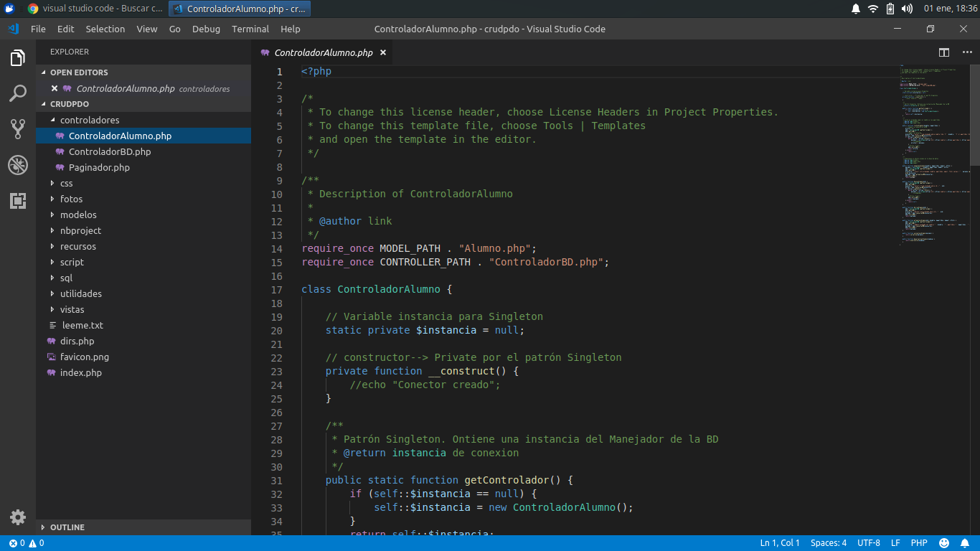The width and height of the screenshot is (980, 551).
Task: Select ControladorBD.php in the explorer
Action: (110, 151)
